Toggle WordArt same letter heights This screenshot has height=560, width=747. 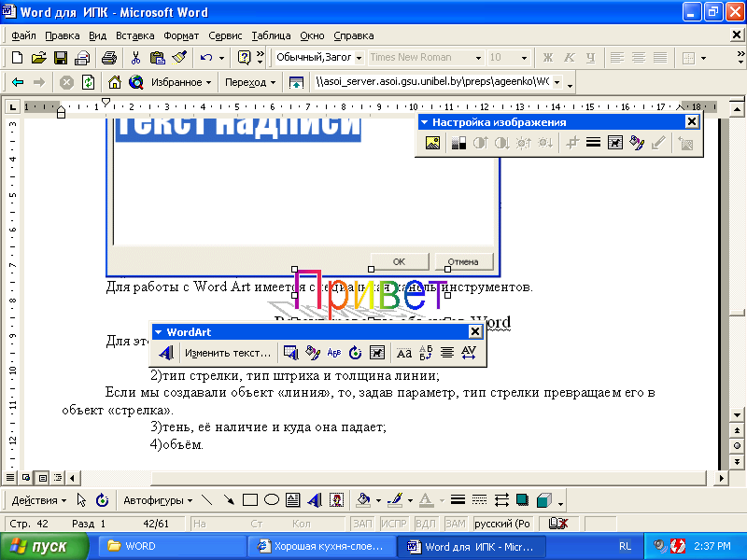[x=404, y=353]
